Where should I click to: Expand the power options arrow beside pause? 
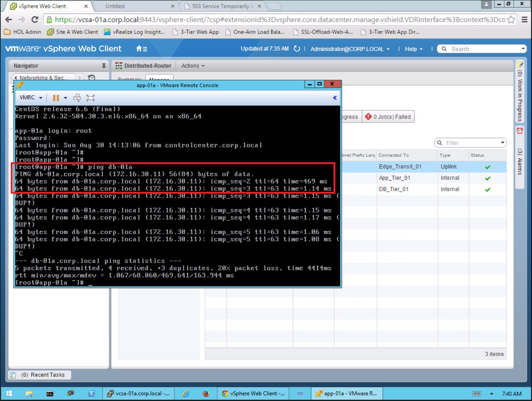pyautogui.click(x=66, y=98)
